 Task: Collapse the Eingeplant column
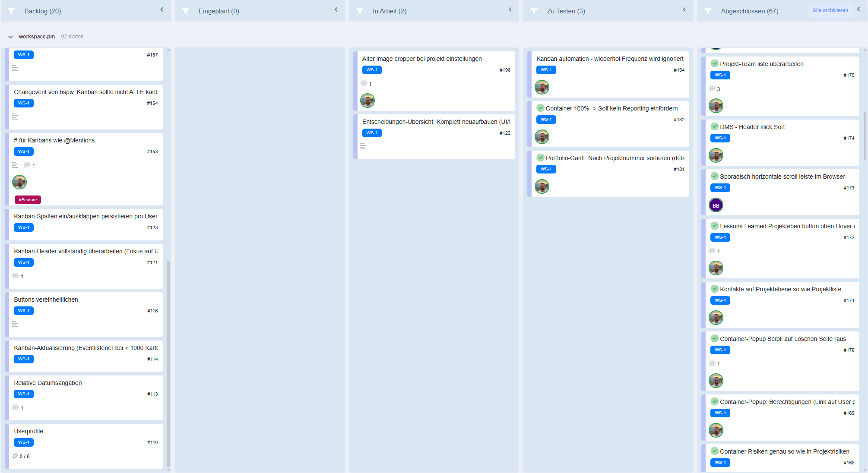click(336, 9)
